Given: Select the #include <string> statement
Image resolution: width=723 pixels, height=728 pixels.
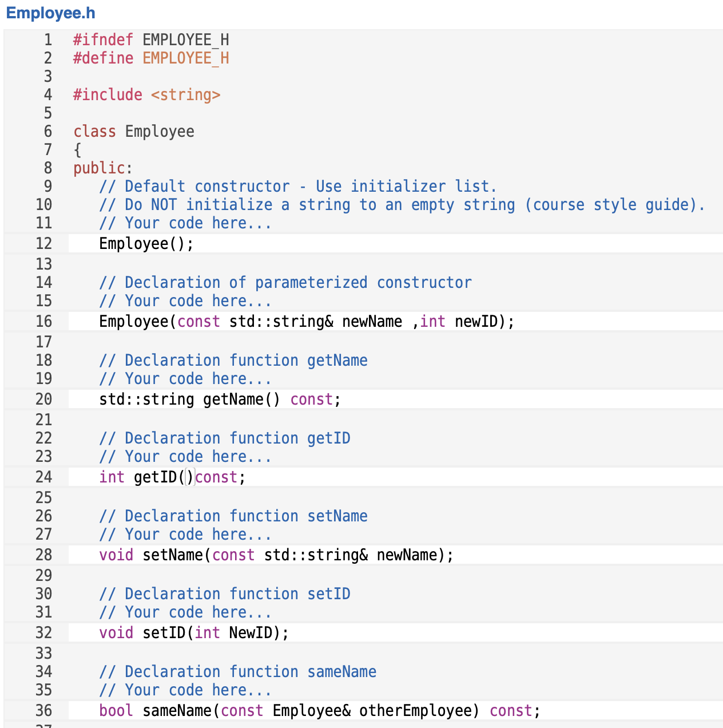Looking at the screenshot, I should (146, 94).
